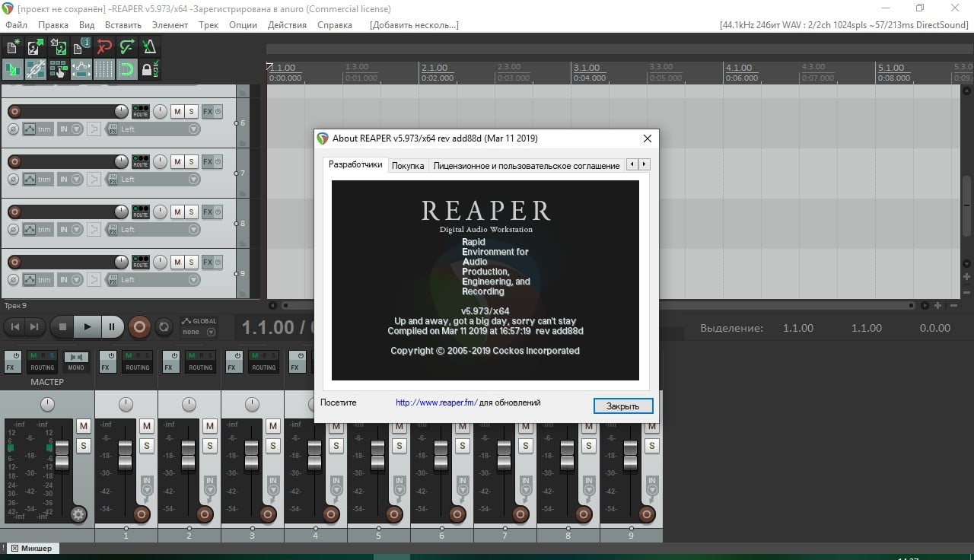Click the Record transport button
The width and height of the screenshot is (974, 560).
point(139,327)
